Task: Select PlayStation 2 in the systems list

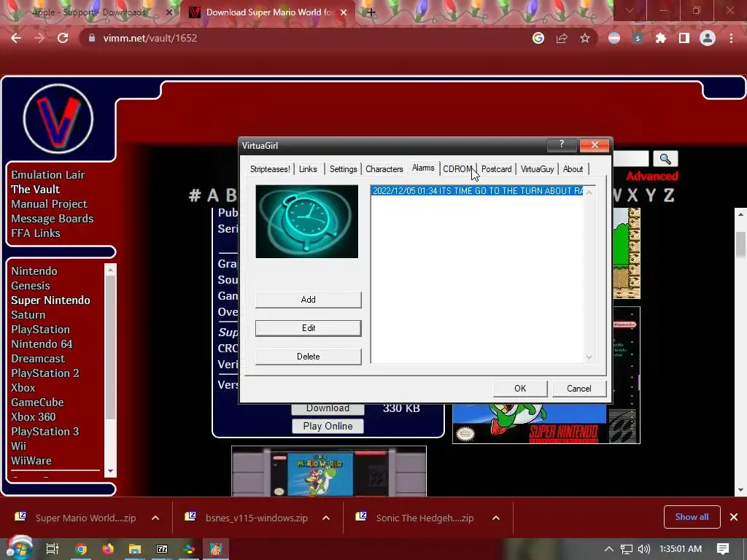Action: tap(45, 373)
